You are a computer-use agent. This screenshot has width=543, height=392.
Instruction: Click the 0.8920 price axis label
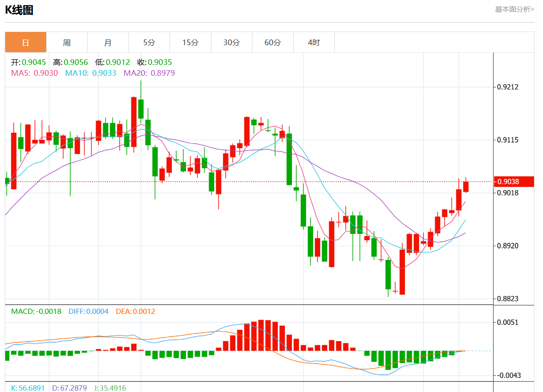(508, 246)
